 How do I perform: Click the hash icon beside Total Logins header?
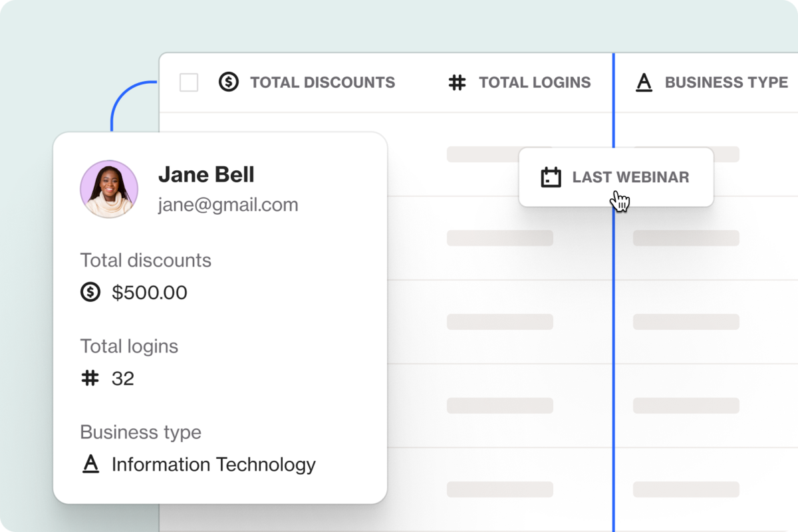click(458, 82)
